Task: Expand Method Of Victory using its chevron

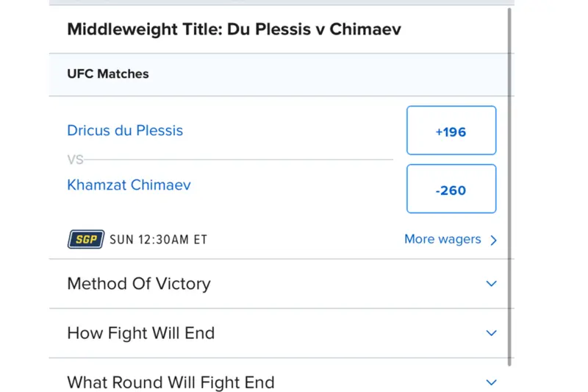Action: click(x=491, y=283)
